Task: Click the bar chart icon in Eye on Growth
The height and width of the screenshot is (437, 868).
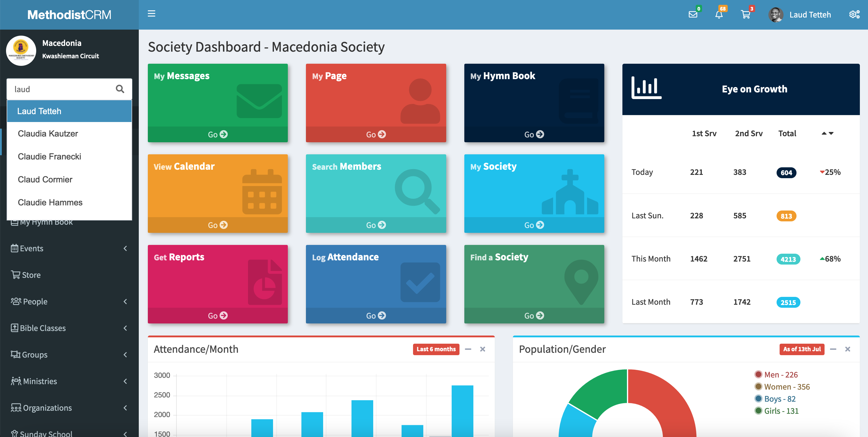Action: pos(646,88)
